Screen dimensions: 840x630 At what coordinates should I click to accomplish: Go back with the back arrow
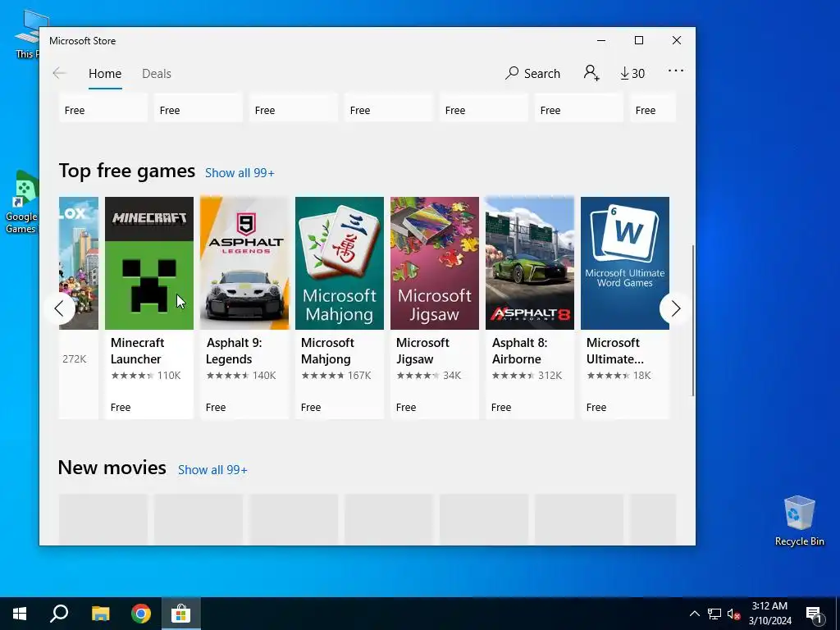[59, 73]
